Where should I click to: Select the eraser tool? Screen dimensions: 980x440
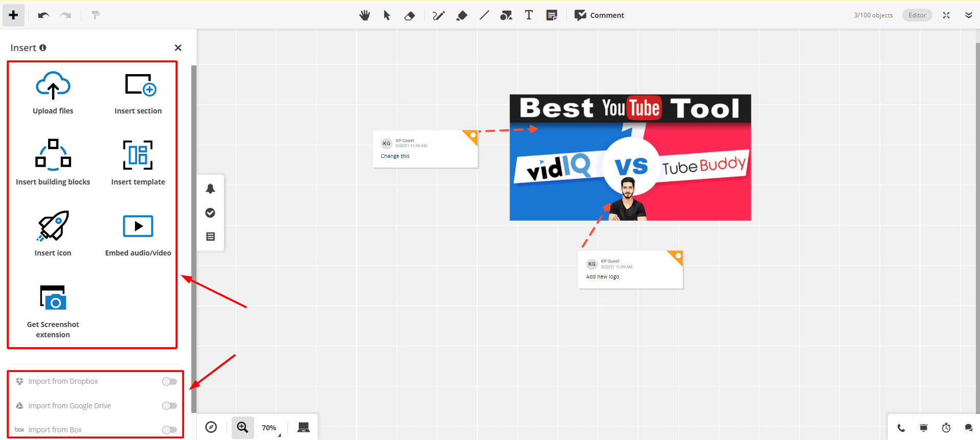[409, 15]
